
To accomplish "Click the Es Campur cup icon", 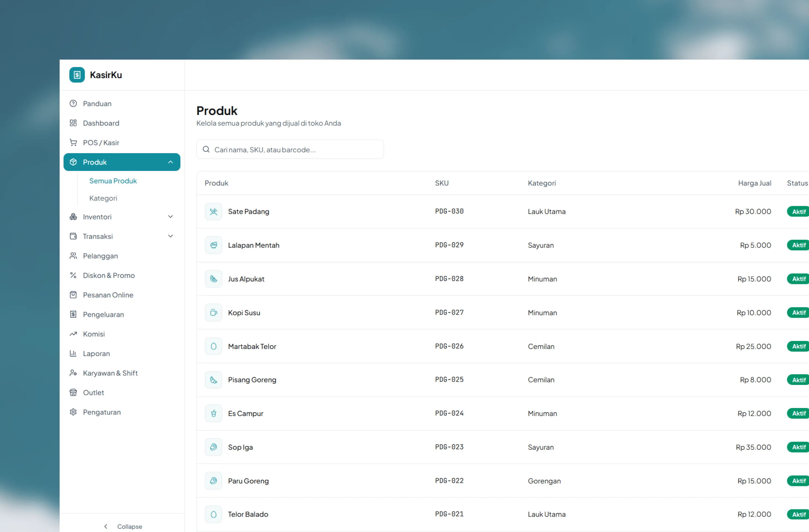I will [x=213, y=414].
